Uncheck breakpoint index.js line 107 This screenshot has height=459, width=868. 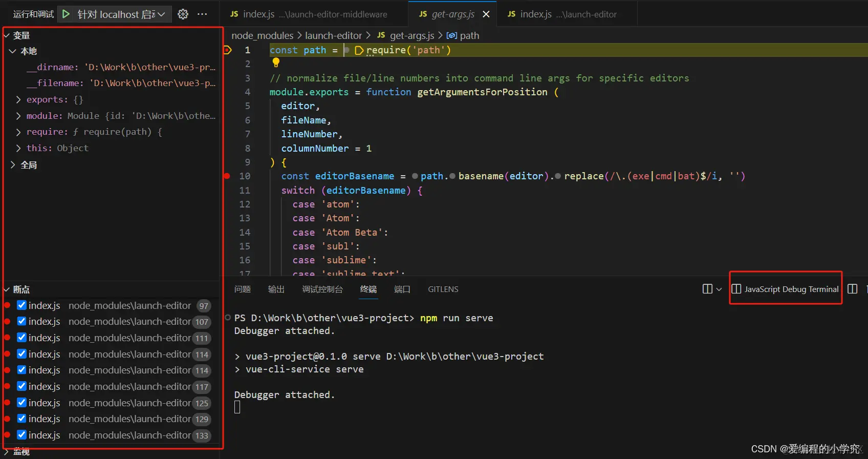click(x=21, y=321)
